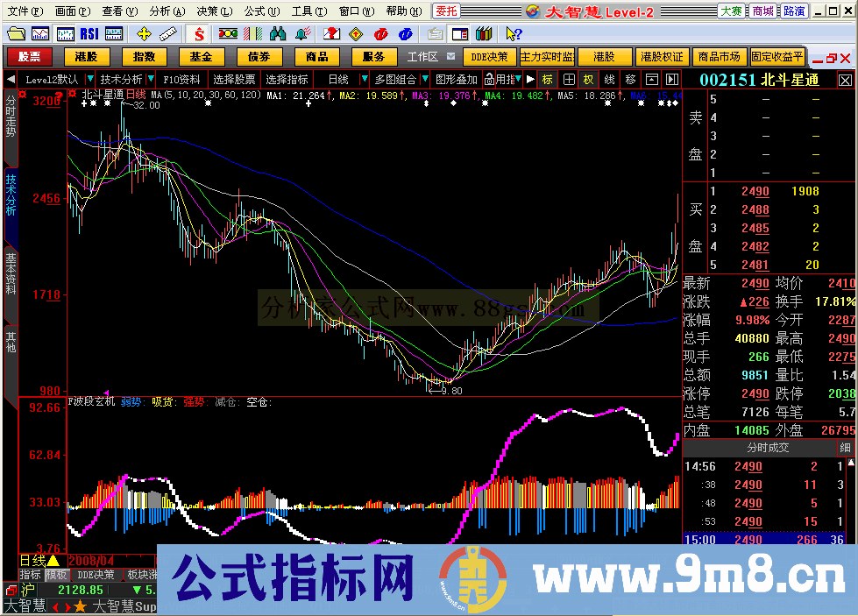Screen dimensions: 858x616
Task: Click the 图形叠加 overlay button
Action: coord(457,80)
